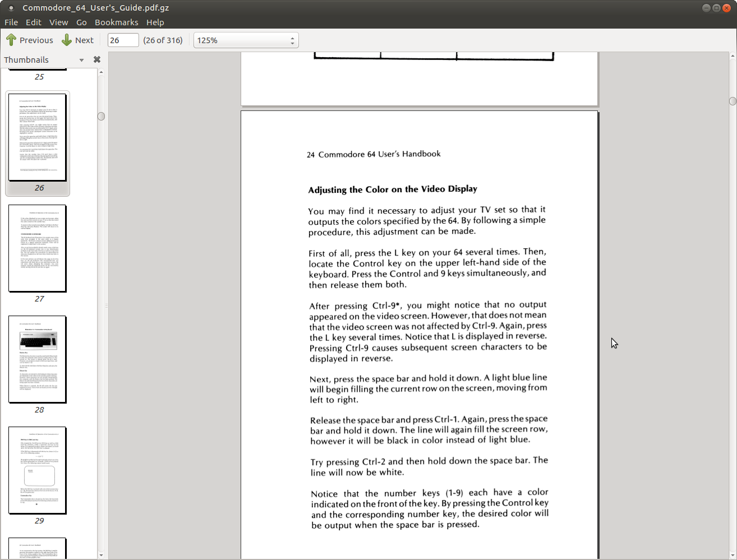Open the Bookmarks menu
This screenshot has width=737, height=560.
[x=116, y=22]
